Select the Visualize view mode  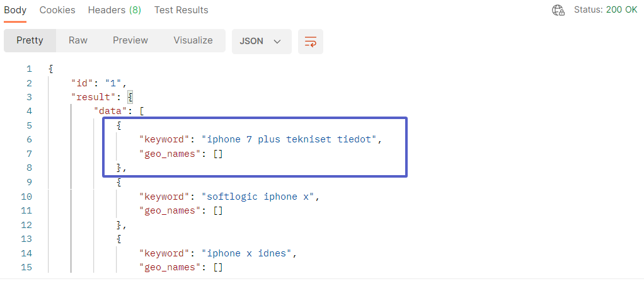click(193, 40)
